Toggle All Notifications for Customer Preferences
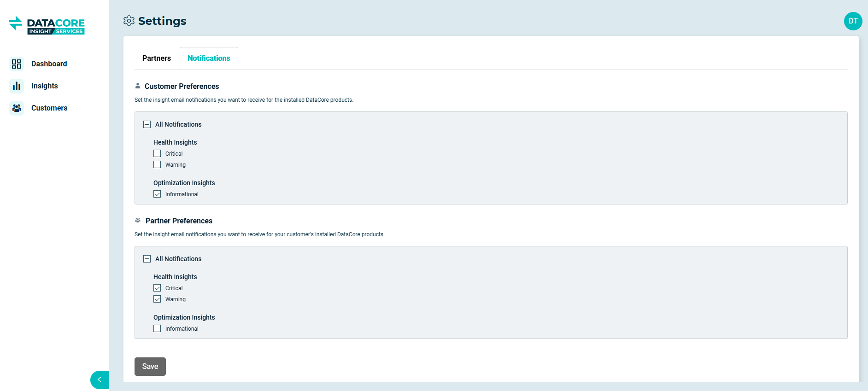Image resolution: width=868 pixels, height=391 pixels. [x=147, y=124]
